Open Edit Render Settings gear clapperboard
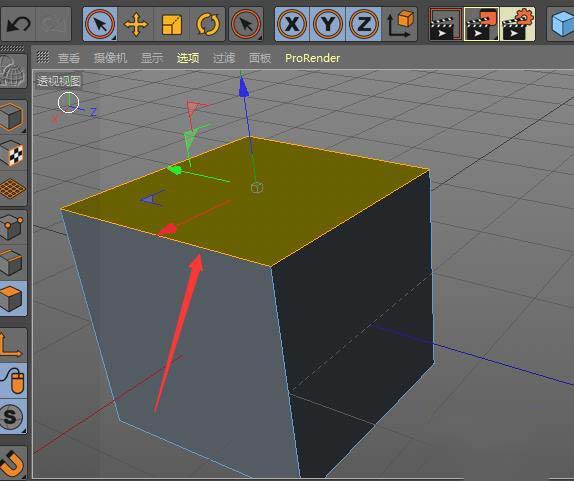574x481 pixels. pyautogui.click(x=517, y=24)
